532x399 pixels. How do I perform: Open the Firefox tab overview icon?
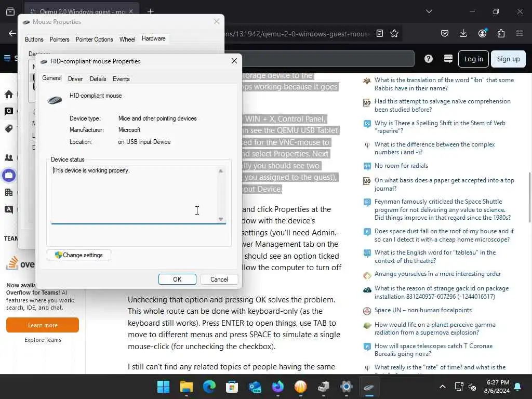coord(10,11)
